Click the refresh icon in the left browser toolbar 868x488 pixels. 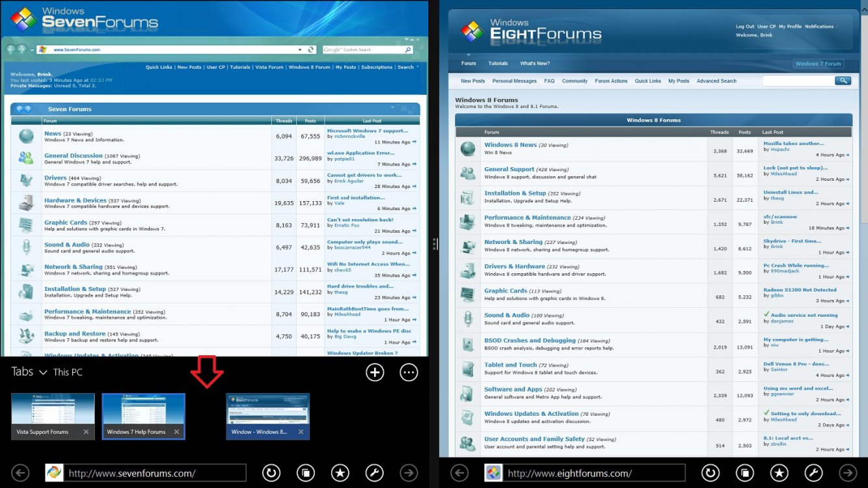[271, 473]
